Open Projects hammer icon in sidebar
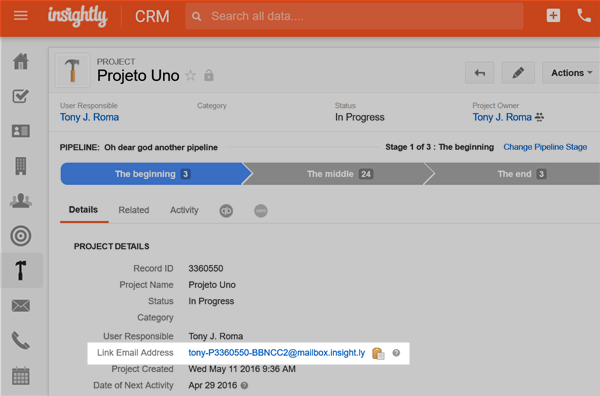 point(21,270)
